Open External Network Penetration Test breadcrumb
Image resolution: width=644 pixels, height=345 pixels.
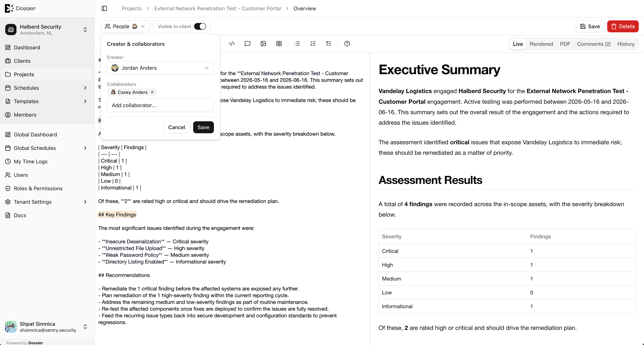217,8
